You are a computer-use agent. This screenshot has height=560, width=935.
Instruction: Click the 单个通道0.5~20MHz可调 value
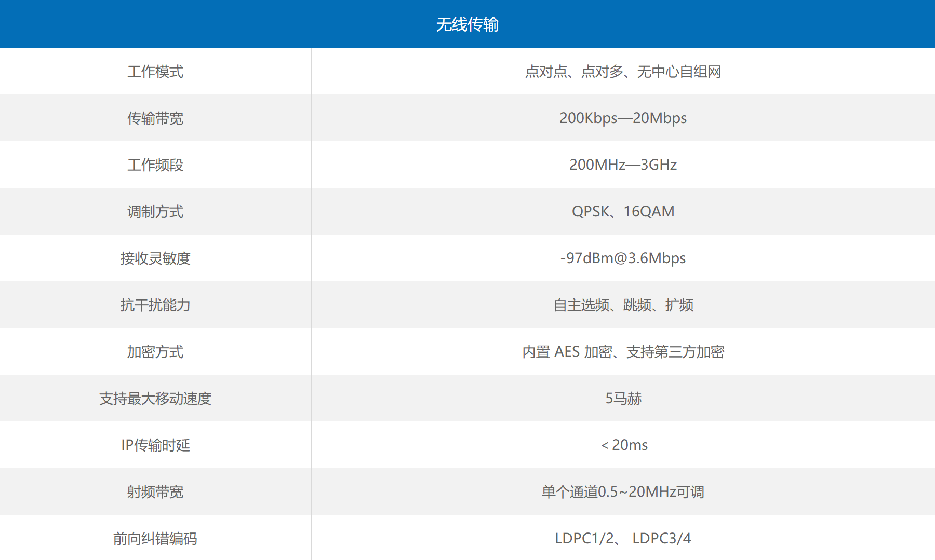pos(623,492)
